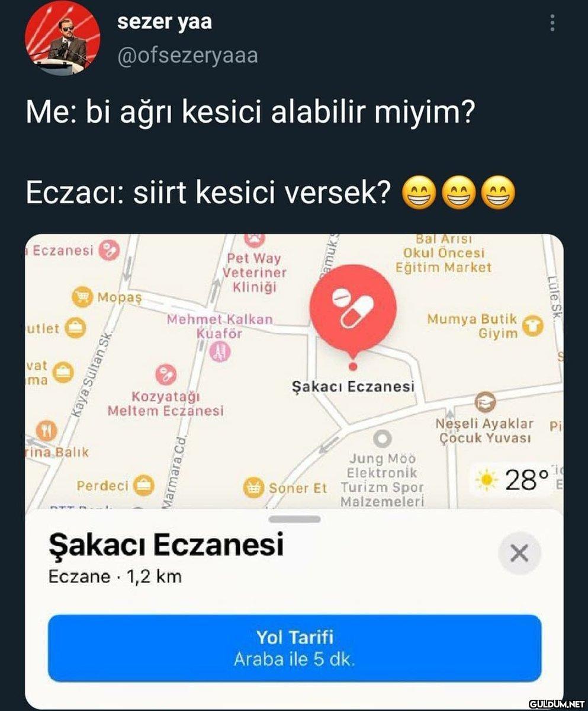
Task: Tap the Soner Et basket icon
Action: [253, 488]
